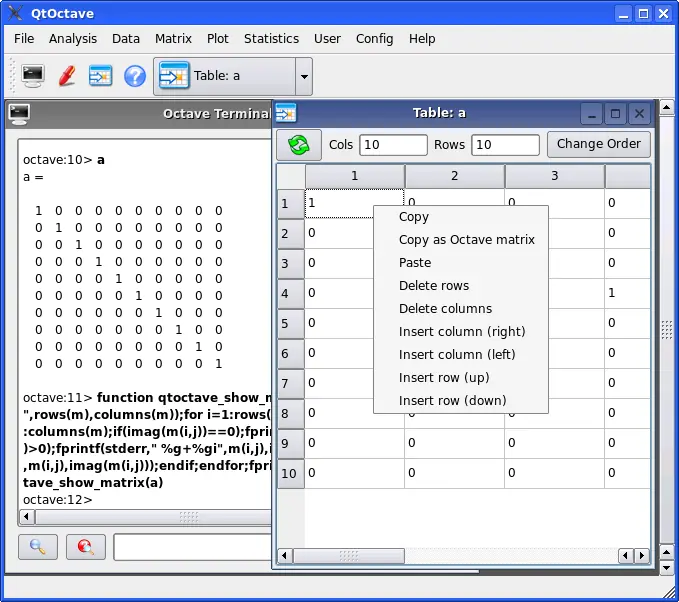Click workspace vertical scrollbar bottom down arrow
This screenshot has width=679, height=602.
click(667, 567)
